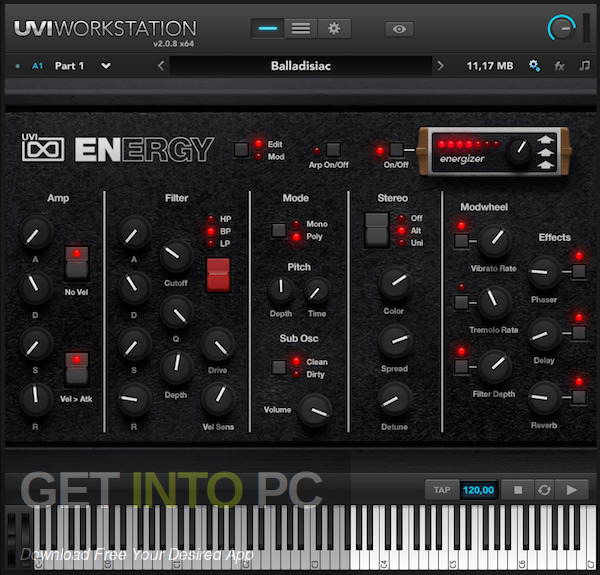The image size is (600, 575).
Task: Toggle the red filter type switch
Action: point(218,275)
